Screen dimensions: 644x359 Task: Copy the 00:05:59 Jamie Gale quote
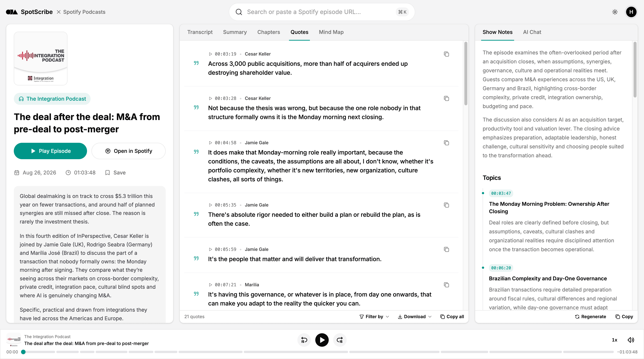tap(446, 249)
